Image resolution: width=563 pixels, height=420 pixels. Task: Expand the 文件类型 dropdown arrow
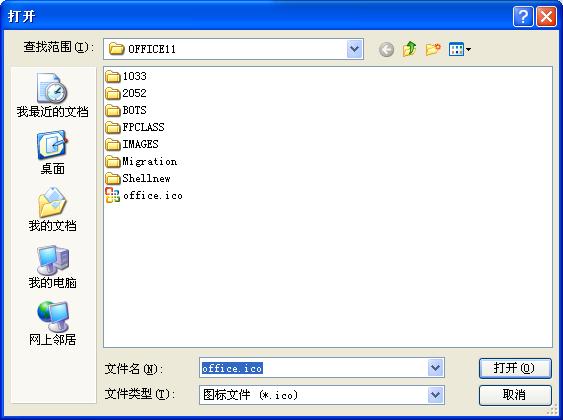point(436,395)
